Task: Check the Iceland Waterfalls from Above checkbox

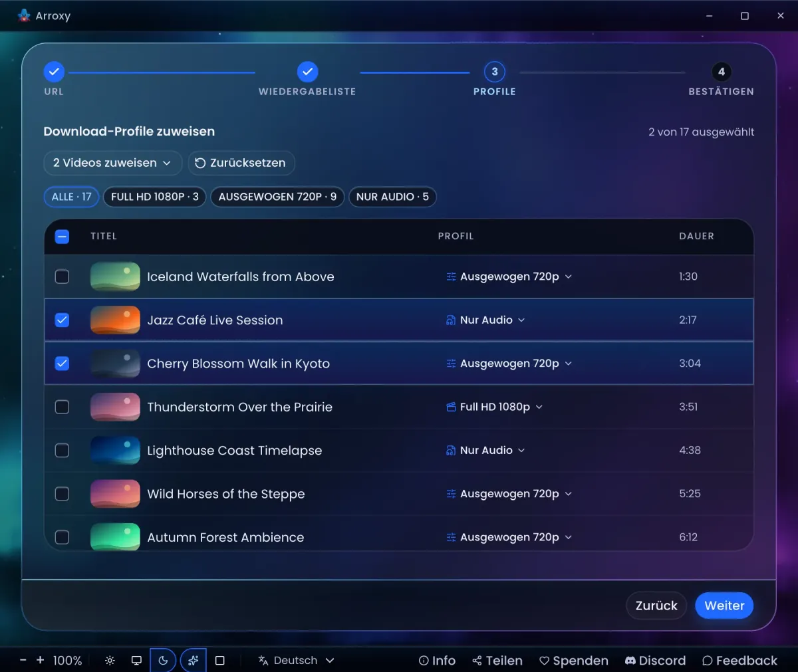Action: point(62,277)
